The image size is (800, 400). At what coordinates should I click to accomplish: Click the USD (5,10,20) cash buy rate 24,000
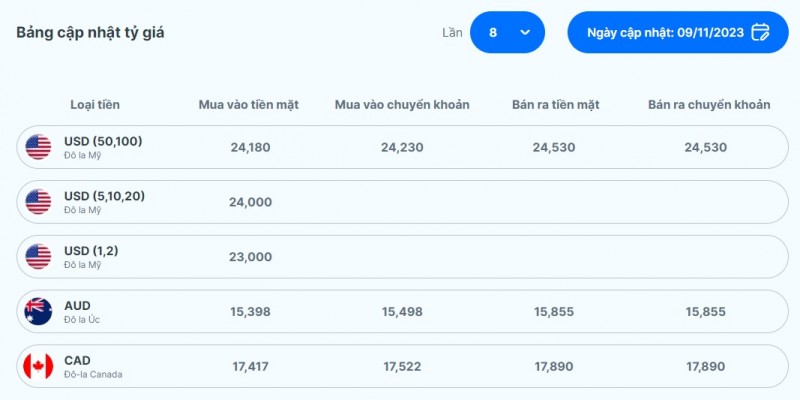click(250, 202)
